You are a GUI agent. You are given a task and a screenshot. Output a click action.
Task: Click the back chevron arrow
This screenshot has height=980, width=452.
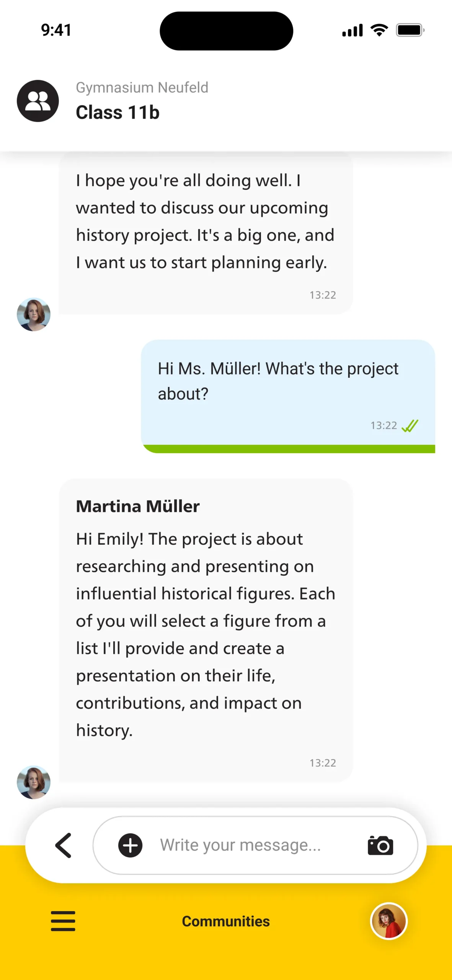click(x=64, y=845)
